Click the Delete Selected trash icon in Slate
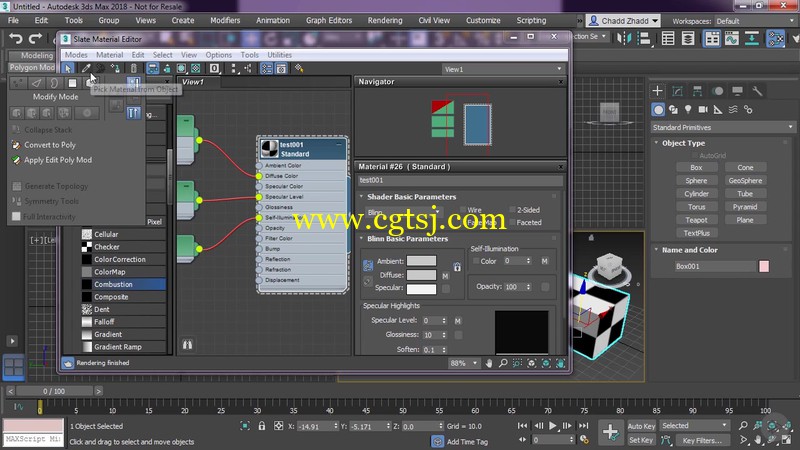Screen dimensions: 800x450 pos(134,68)
